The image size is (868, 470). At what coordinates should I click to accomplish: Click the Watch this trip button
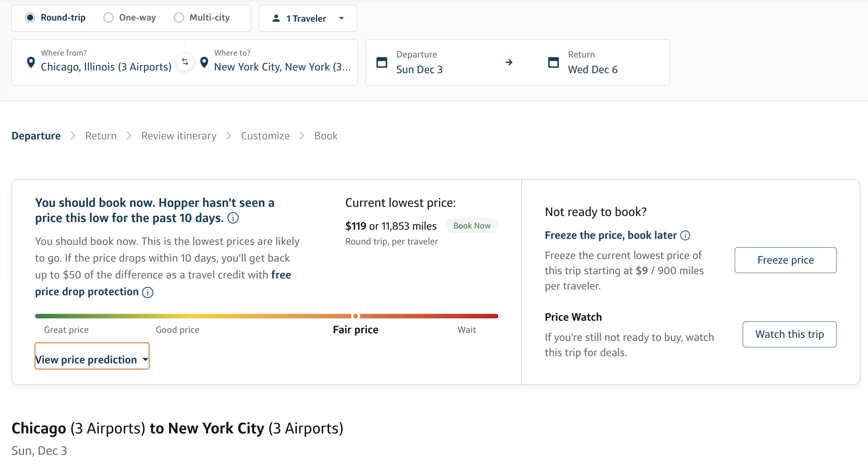[790, 334]
